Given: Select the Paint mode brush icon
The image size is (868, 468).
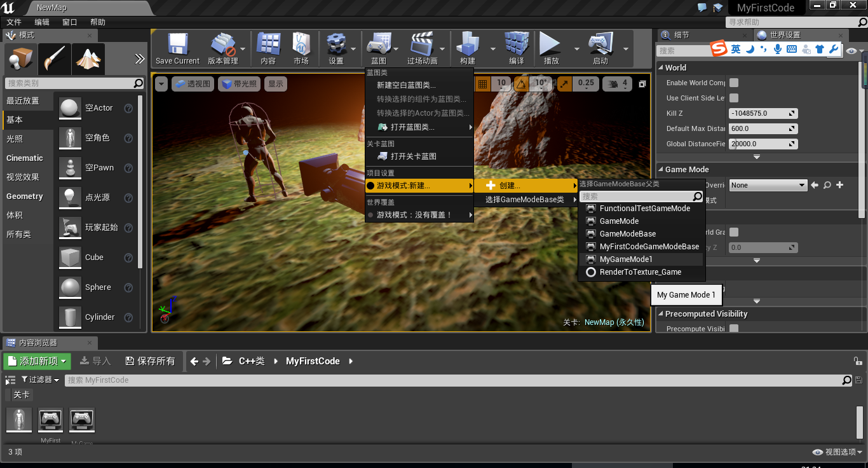Looking at the screenshot, I should click(x=54, y=59).
